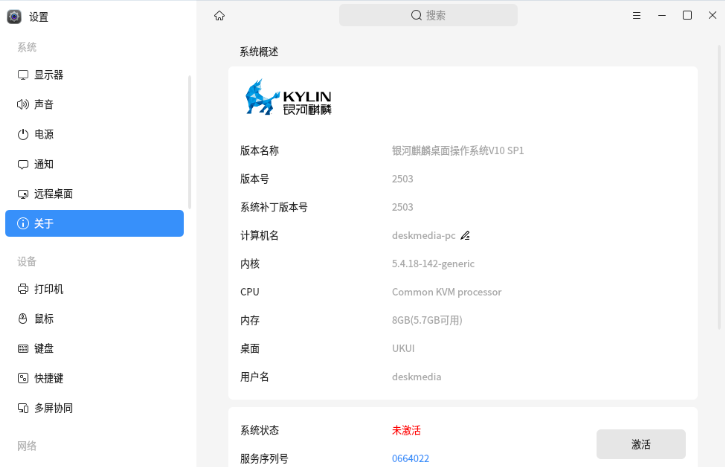Viewport: 725px width, 467px height.
Task: Select 远程桌面 in the sidebar
Action: 94,194
